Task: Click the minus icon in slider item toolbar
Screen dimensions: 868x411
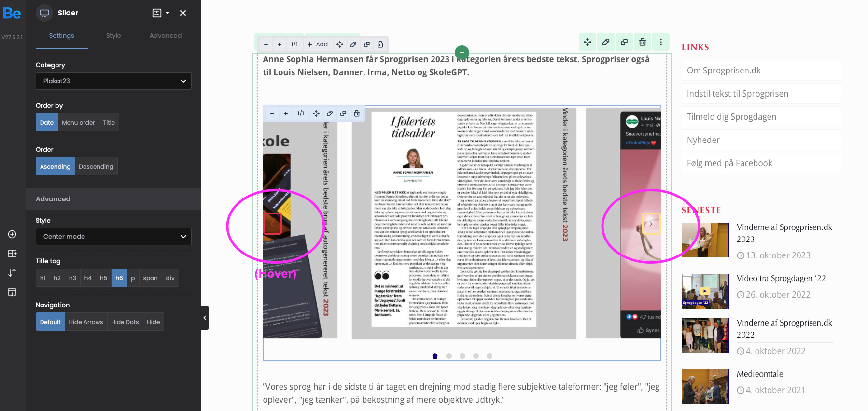Action: (x=272, y=113)
